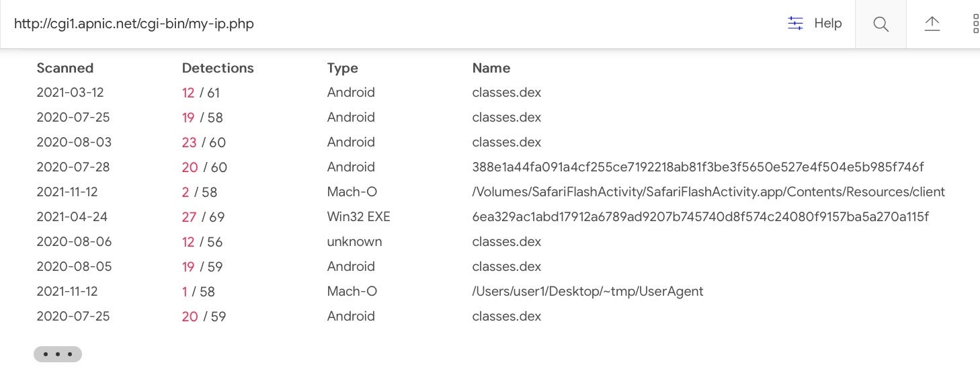
Task: Open the apps grid icon at right edge
Action: pos(975,24)
